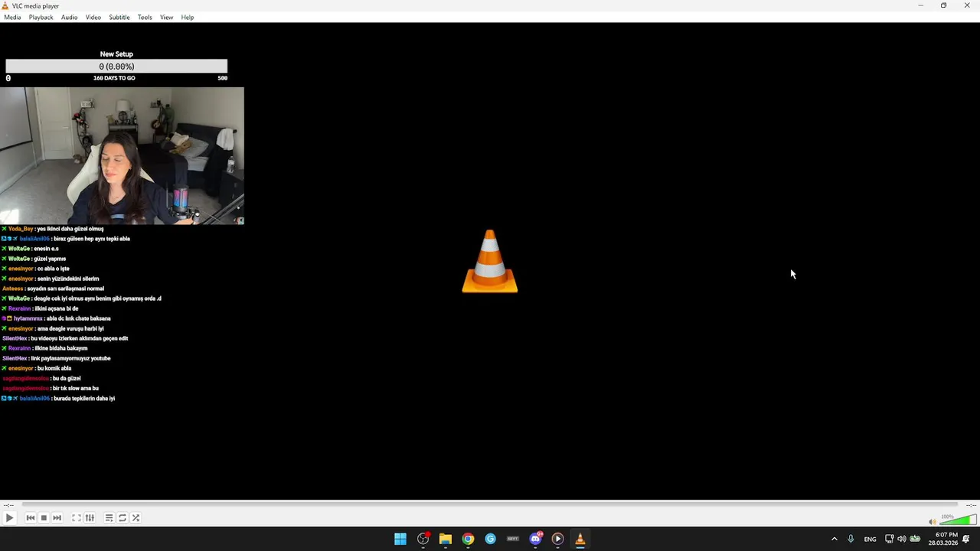Mute audio via speaker icon
The width and height of the screenshot is (980, 551).
tap(933, 521)
